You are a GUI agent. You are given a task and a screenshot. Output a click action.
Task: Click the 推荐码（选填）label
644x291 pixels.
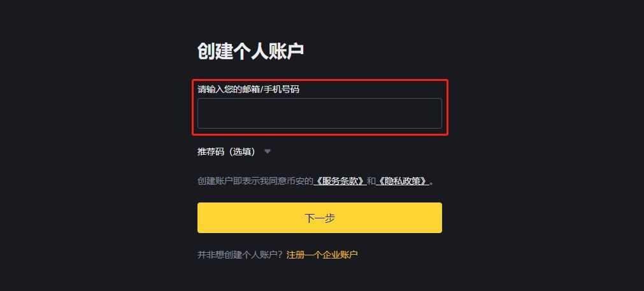pyautogui.click(x=226, y=152)
